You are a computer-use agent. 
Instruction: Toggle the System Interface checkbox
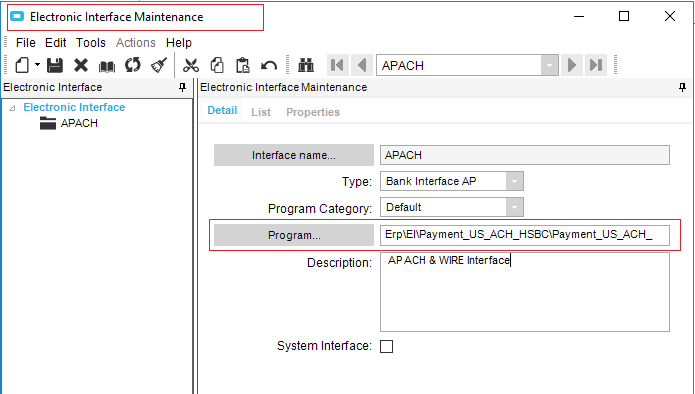click(387, 346)
